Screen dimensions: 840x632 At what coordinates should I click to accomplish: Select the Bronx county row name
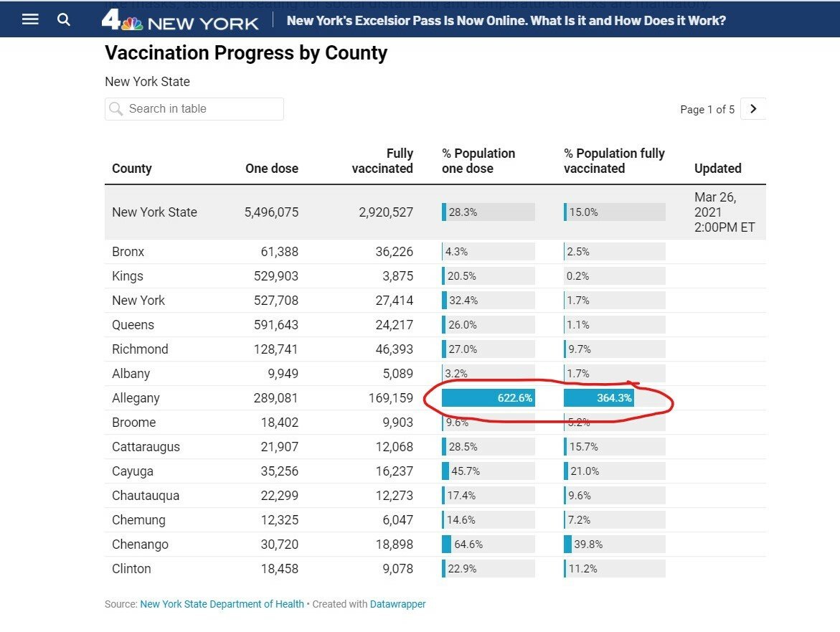[128, 252]
